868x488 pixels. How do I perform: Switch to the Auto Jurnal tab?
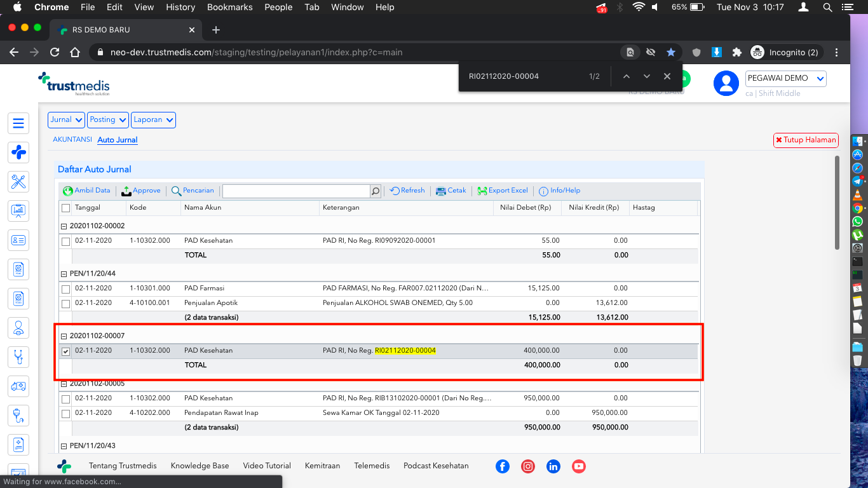point(118,140)
